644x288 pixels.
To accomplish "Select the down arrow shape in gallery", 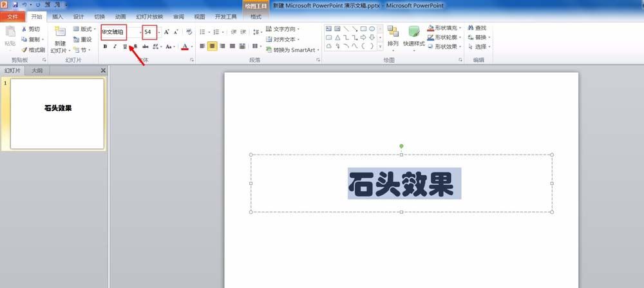I will coord(372,37).
